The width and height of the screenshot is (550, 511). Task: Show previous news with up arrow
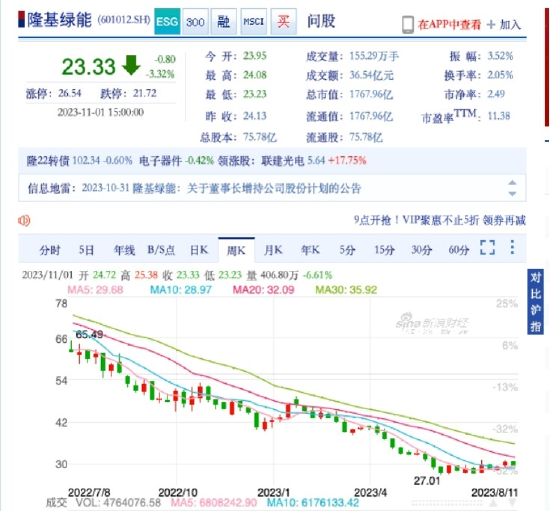(x=512, y=183)
